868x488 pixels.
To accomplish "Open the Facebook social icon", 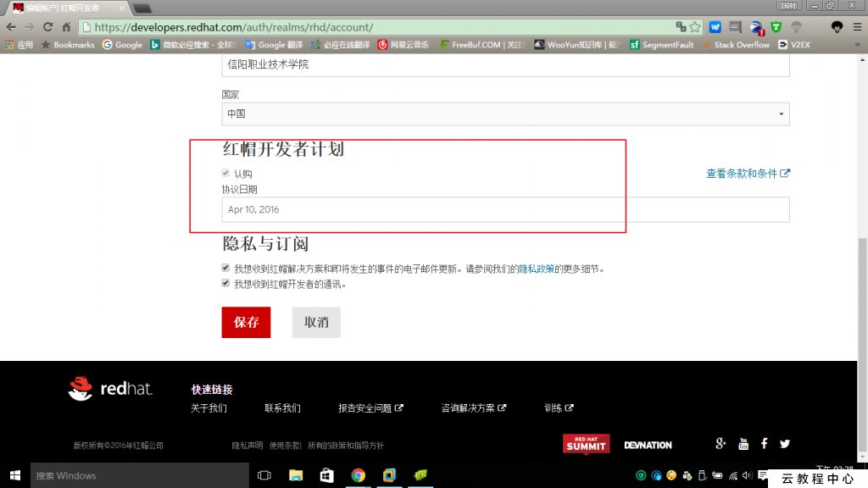I will point(764,444).
